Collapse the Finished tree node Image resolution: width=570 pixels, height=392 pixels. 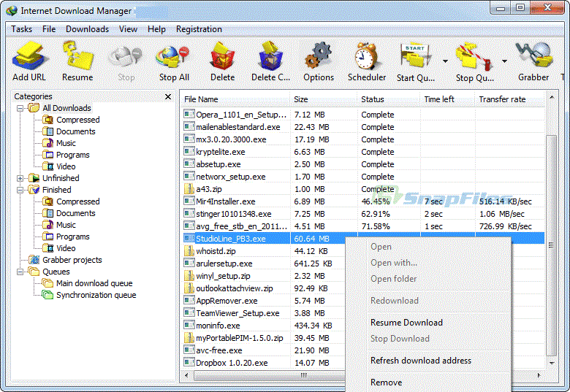20,190
